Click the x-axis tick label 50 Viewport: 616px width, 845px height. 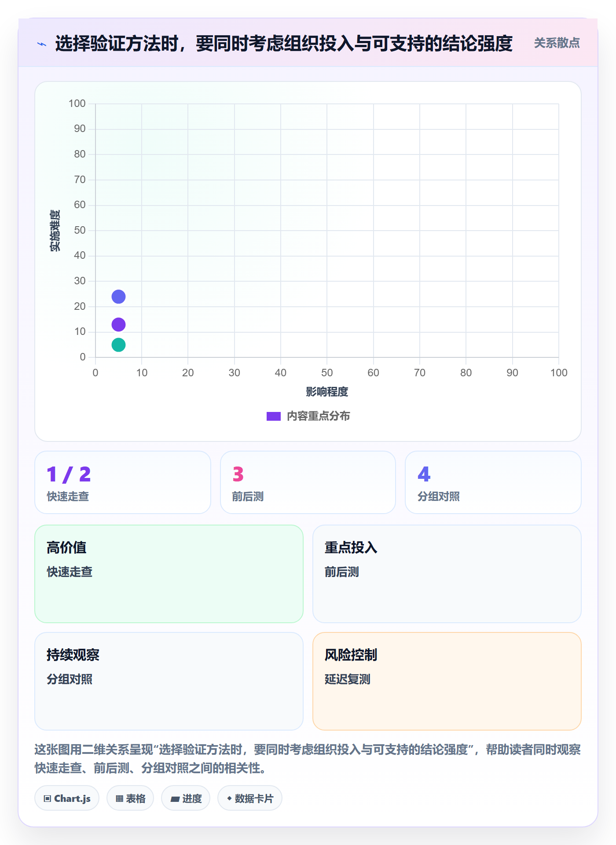[327, 373]
